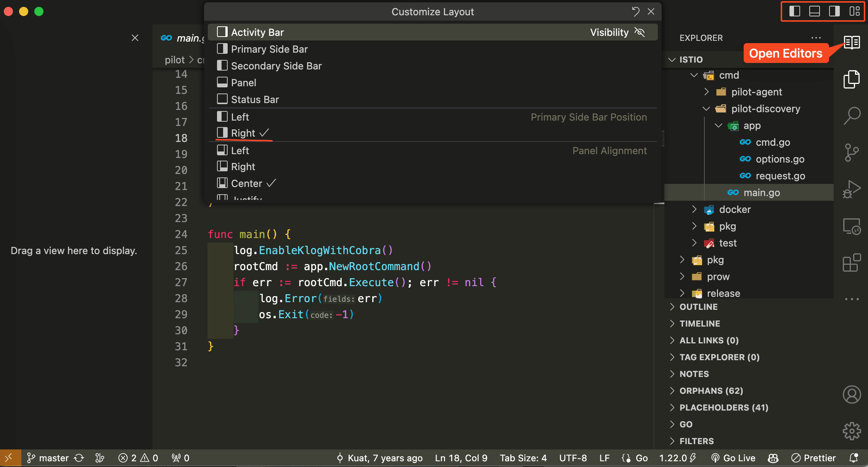The height and width of the screenshot is (467, 868).
Task: Click Ln 18, Col 9 cursor position
Action: [461, 458]
